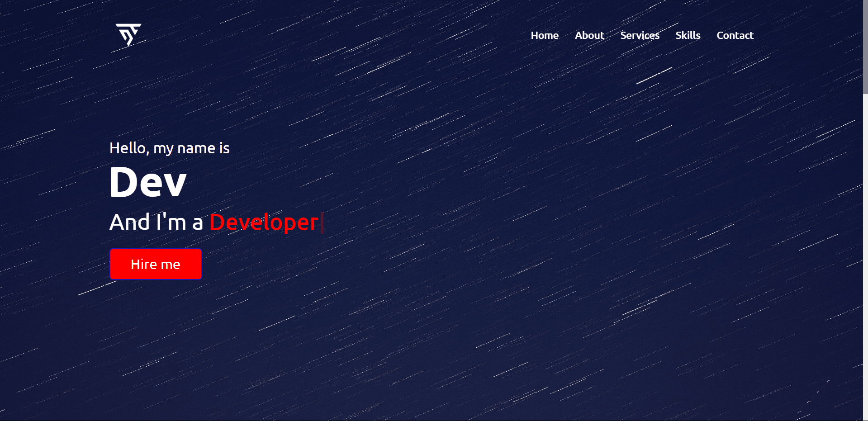The image size is (868, 421).
Task: Click the vertical scrollbar thumb
Action: (x=865, y=45)
